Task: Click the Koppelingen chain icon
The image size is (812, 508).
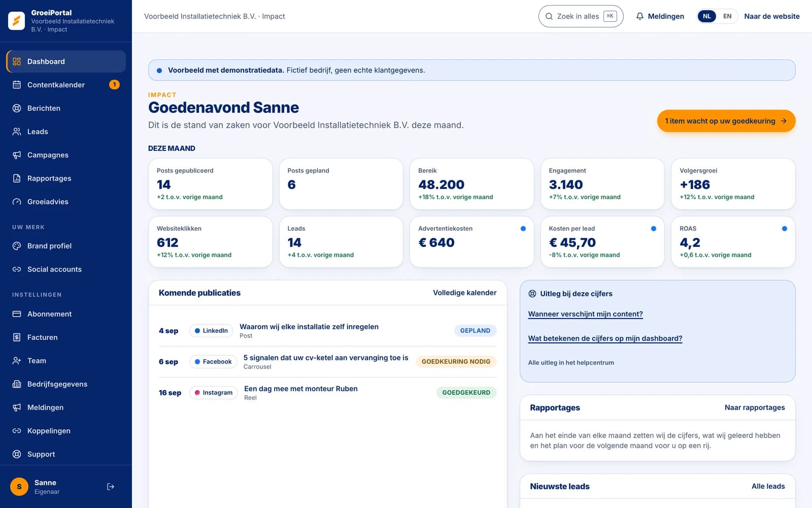Action: (x=17, y=431)
